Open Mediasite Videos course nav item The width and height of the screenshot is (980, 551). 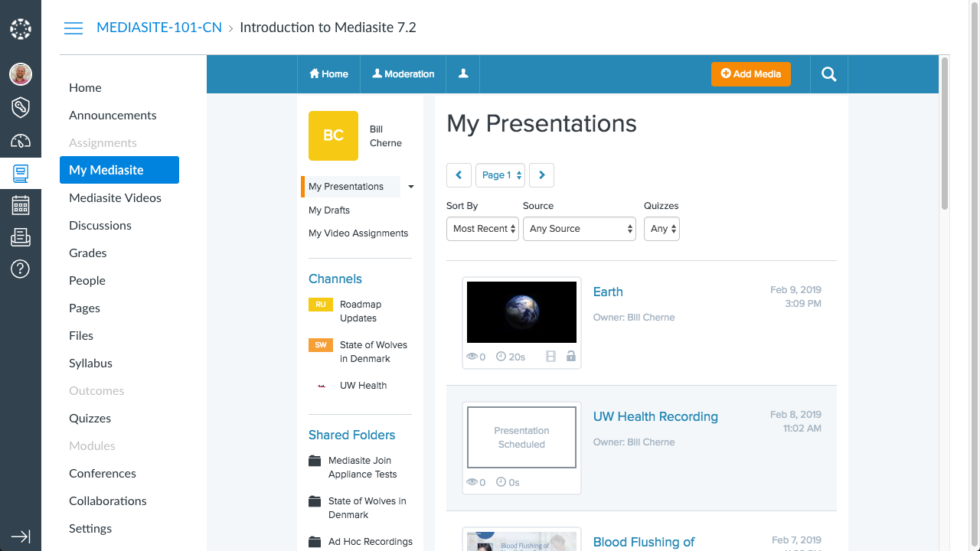point(116,197)
